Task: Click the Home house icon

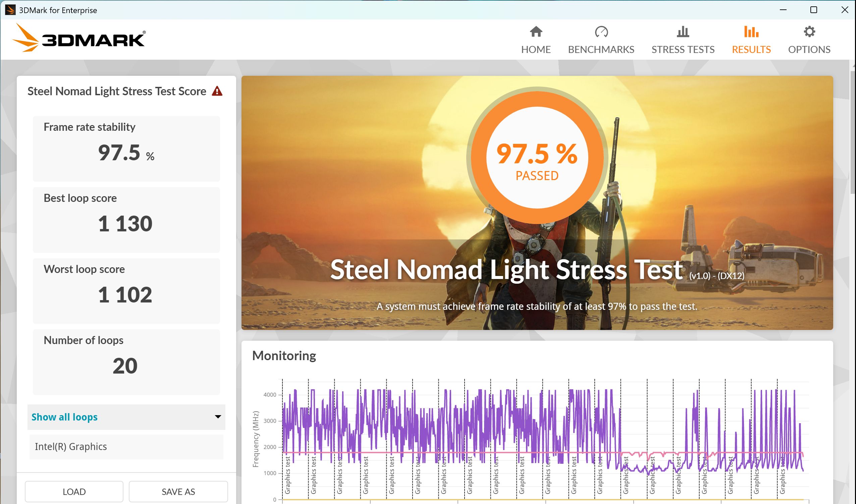Action: click(x=536, y=32)
